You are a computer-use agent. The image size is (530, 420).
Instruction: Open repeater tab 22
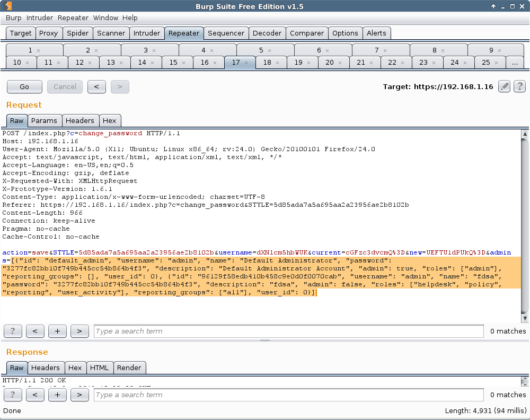(x=392, y=63)
